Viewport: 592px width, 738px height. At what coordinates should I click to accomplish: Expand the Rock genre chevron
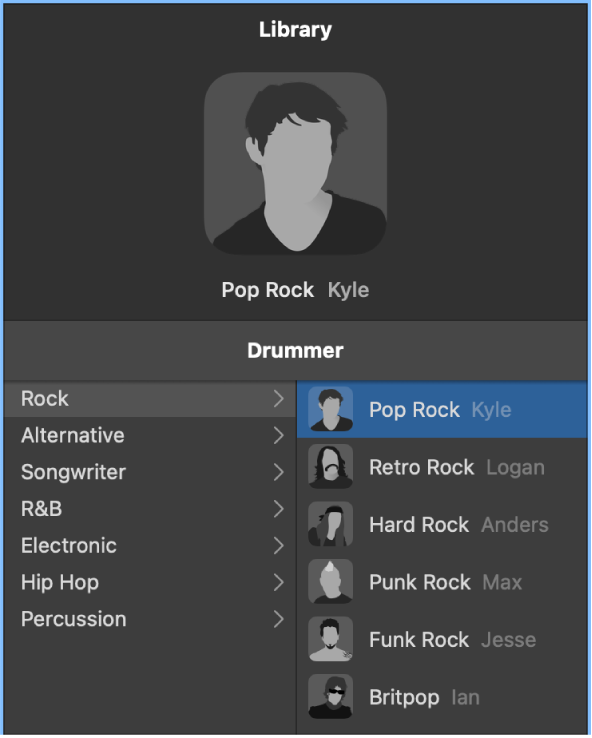(x=279, y=399)
